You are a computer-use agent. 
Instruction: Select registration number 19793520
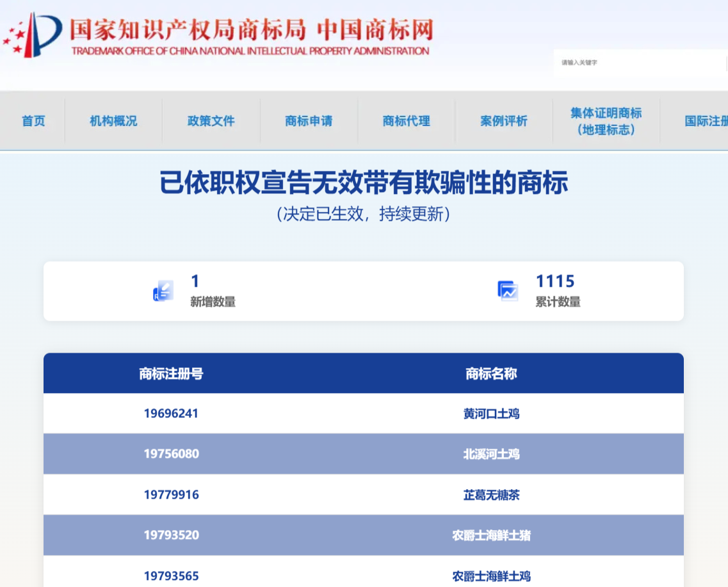172,535
